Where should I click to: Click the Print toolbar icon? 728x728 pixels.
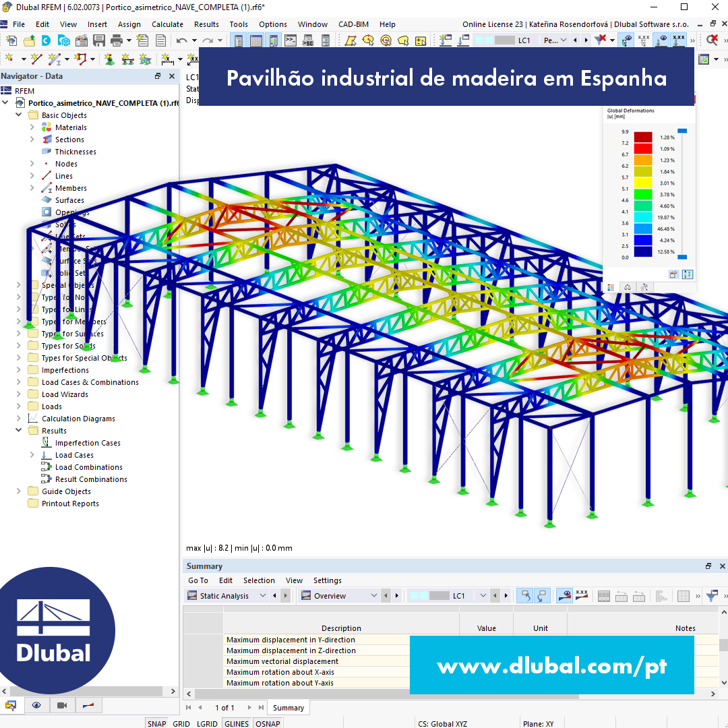coord(117,41)
